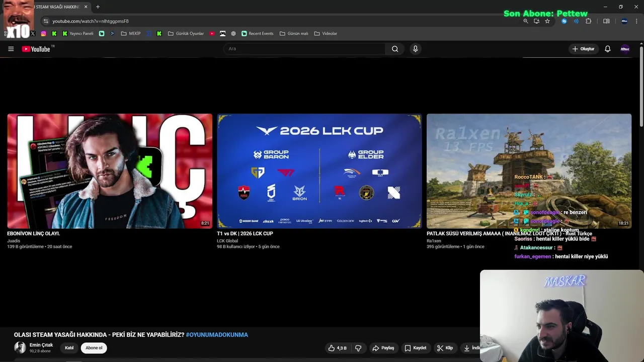Open the Shazam extension icon
The height and width of the screenshot is (362, 644).
click(564, 21)
